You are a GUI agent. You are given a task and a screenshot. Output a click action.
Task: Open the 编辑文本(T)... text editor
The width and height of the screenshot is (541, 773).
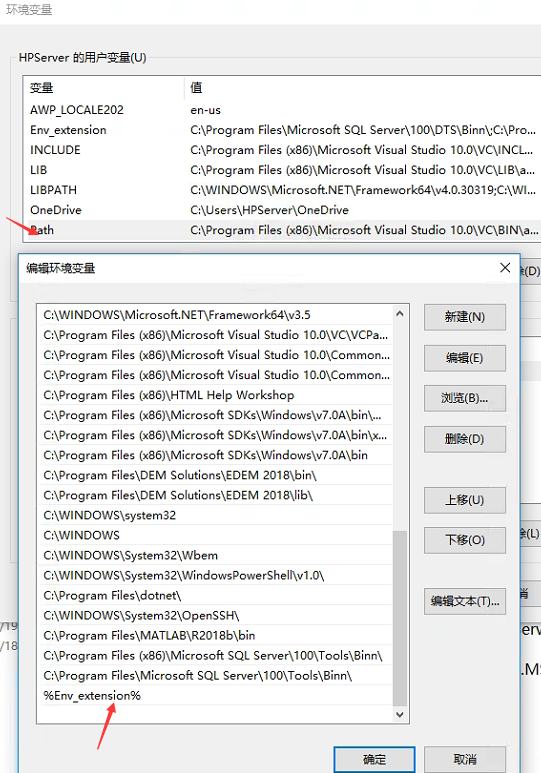click(x=465, y=601)
